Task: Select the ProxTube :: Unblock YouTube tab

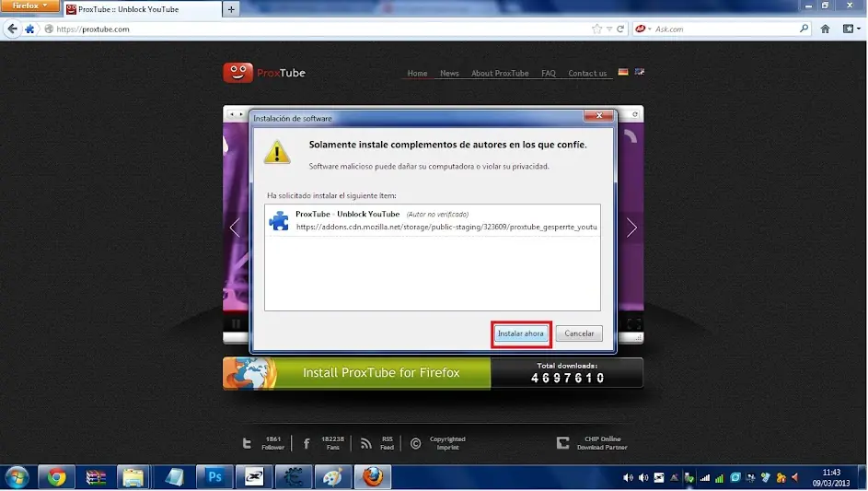Action: pos(142,9)
